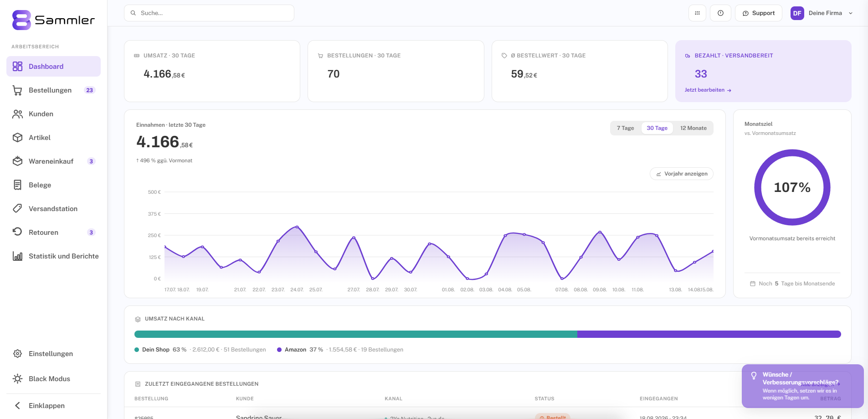Open Retouren via the return arrow icon
Screen dimensions: 868x419
[18, 232]
